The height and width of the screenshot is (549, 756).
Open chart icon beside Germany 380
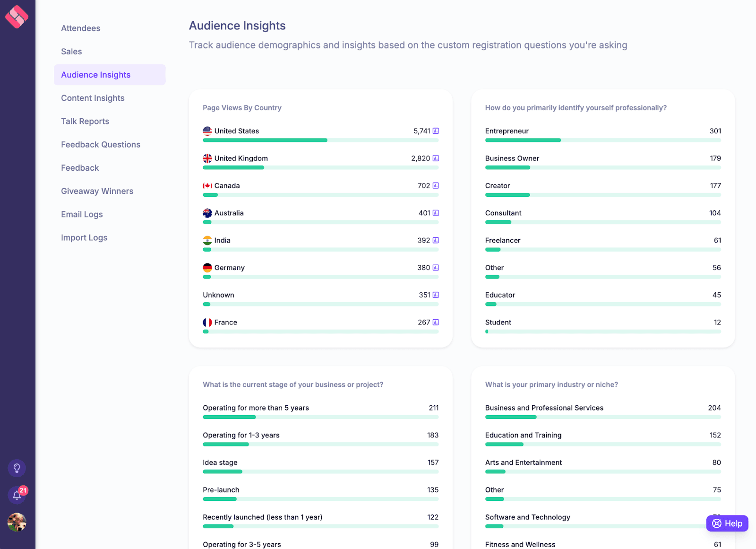pyautogui.click(x=436, y=268)
